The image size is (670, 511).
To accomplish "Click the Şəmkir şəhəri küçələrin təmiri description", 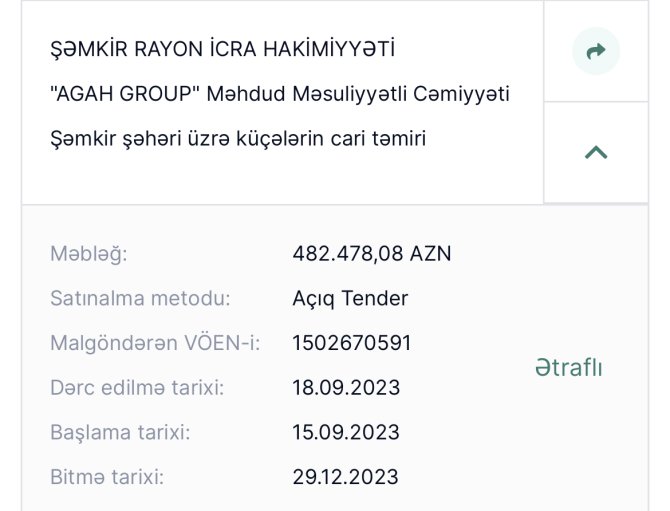I will point(238,138).
